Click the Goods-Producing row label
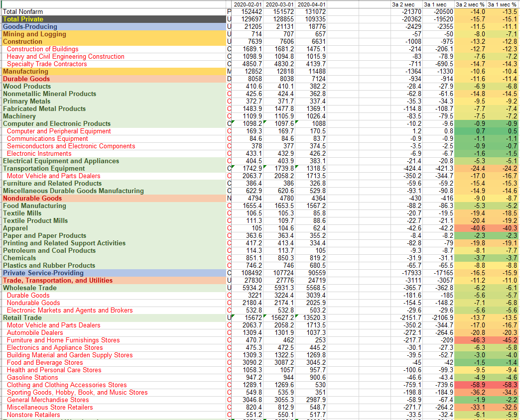The height and width of the screenshot is (420, 520). click(x=30, y=26)
